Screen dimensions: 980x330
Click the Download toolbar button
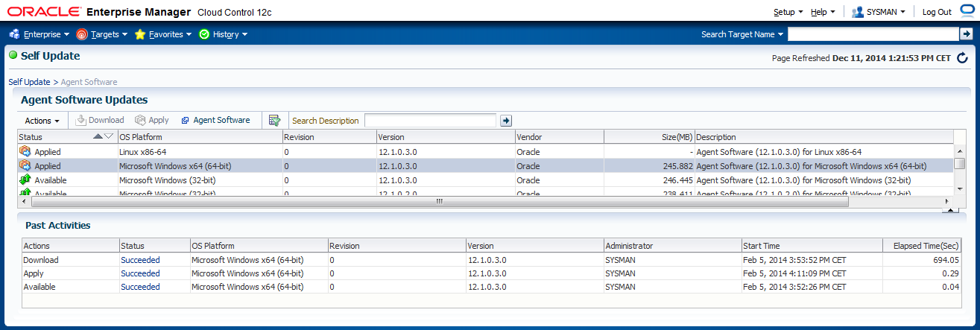100,120
